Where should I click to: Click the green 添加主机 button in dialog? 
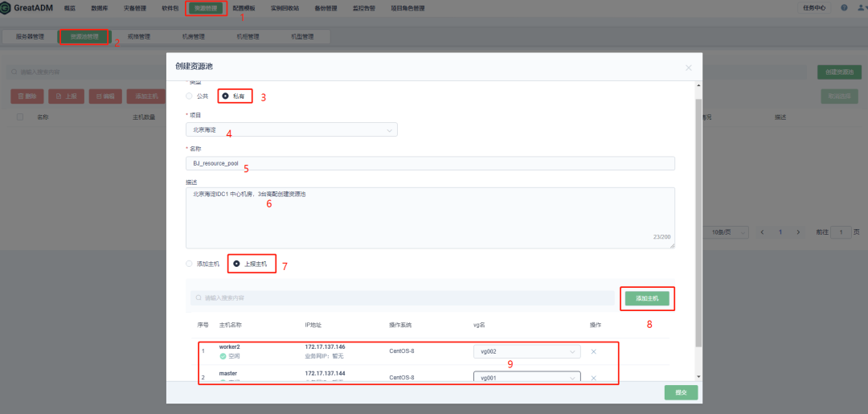pos(647,298)
